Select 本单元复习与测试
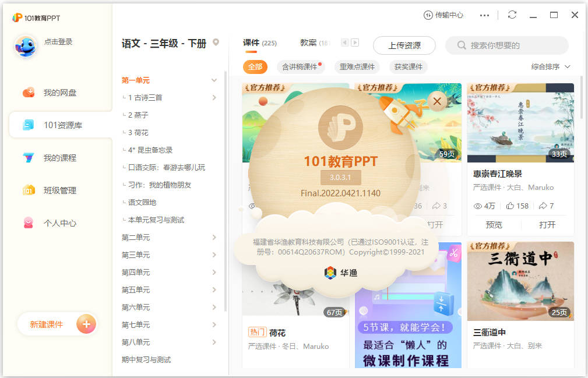 [156, 220]
